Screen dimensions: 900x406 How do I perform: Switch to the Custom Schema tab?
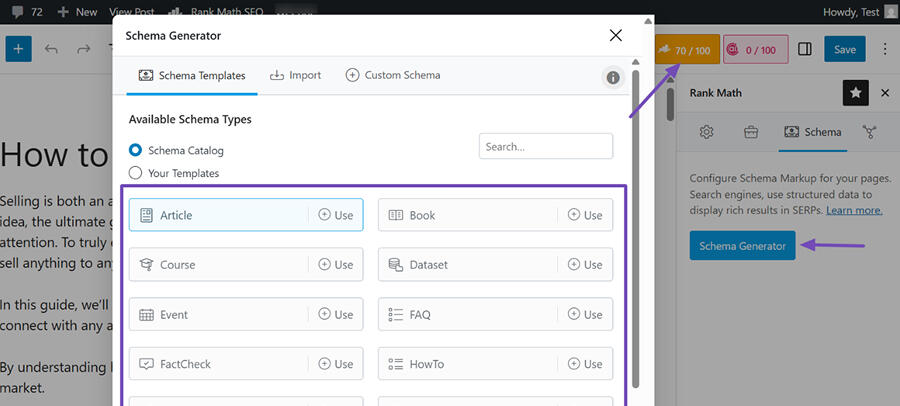pyautogui.click(x=392, y=75)
